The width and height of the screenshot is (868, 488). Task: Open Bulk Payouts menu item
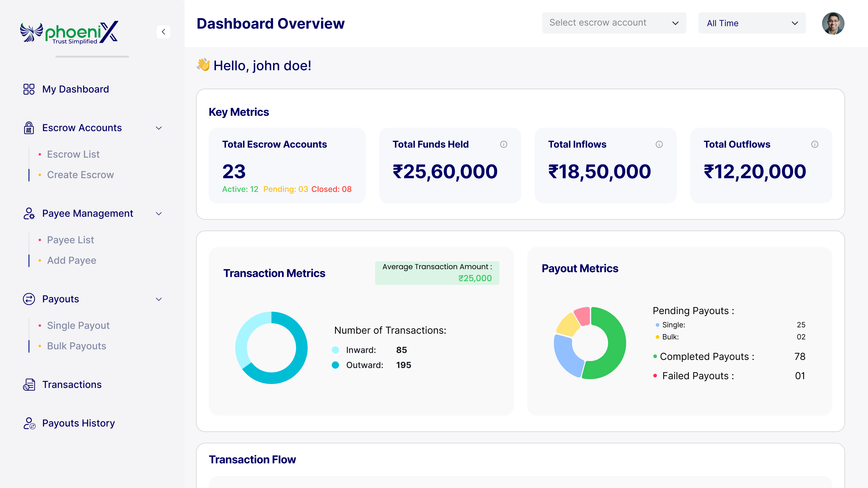(x=77, y=346)
